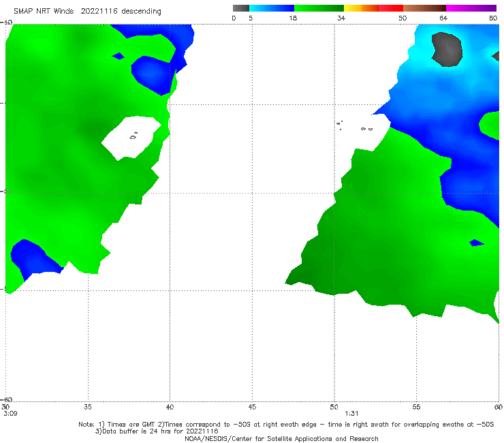The height and width of the screenshot is (443, 504).
Task: Click the NOAA/NESDIS credit line
Action: coord(281,439)
